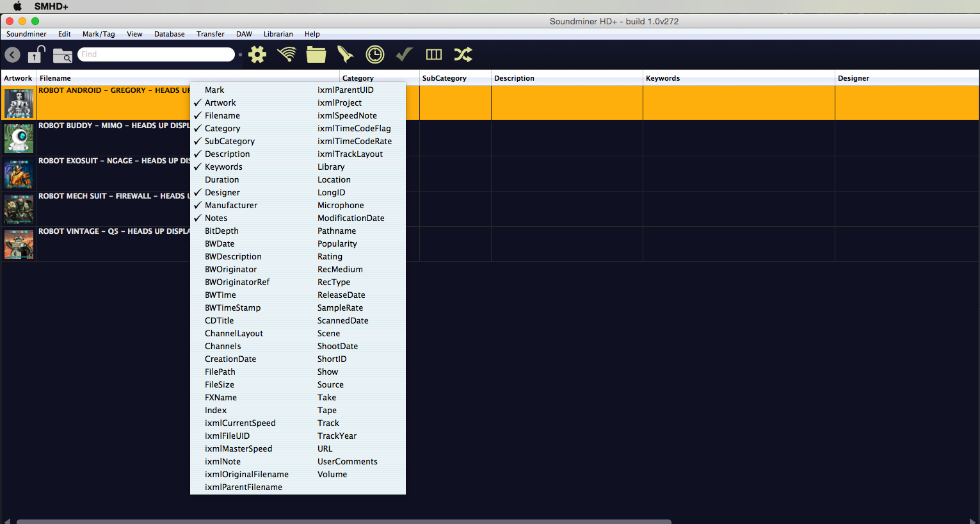
Task: Open the View menu
Action: 134,34
